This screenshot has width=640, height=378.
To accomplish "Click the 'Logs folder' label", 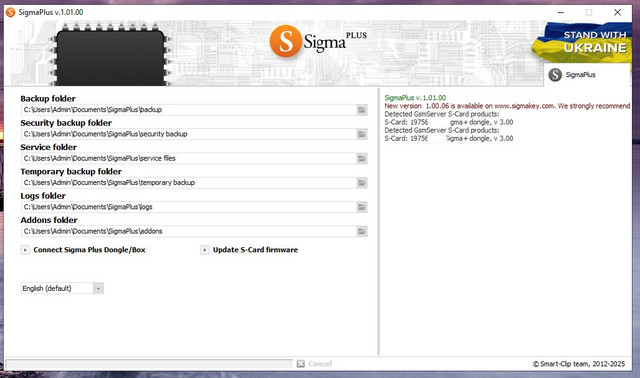I will [43, 196].
